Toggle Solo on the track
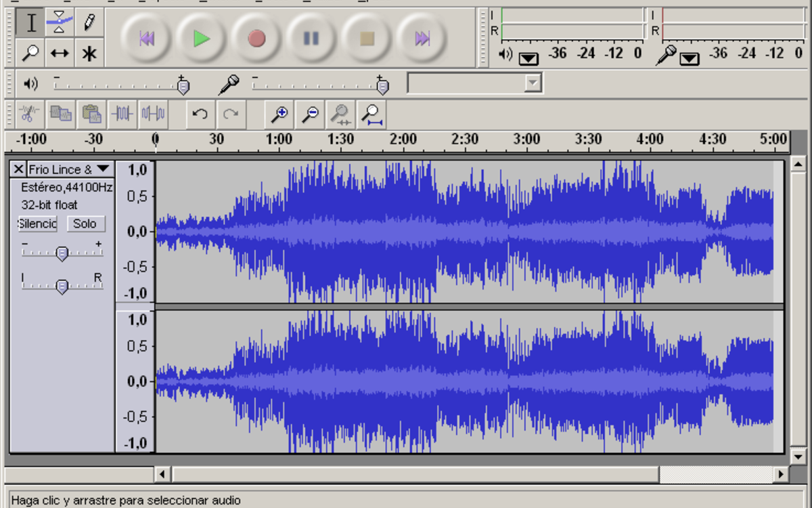This screenshot has width=812, height=508. [x=85, y=224]
